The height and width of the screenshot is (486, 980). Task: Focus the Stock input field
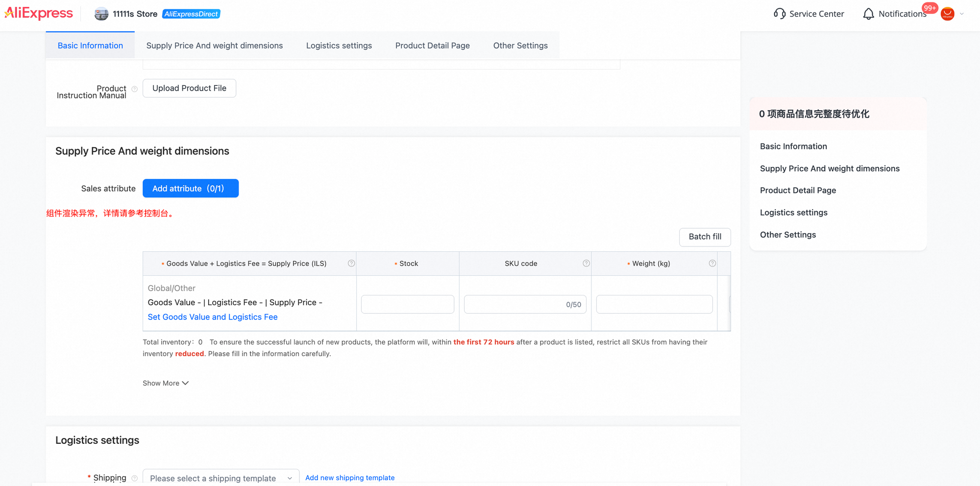[408, 304]
